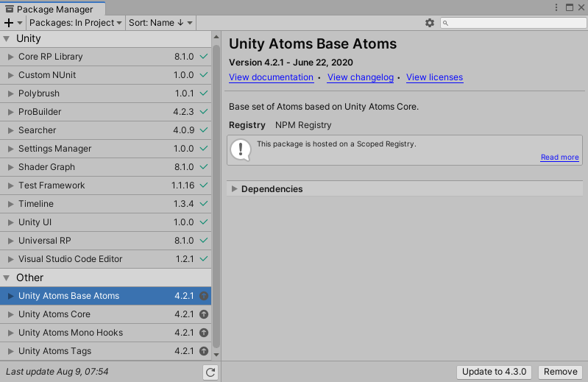
Task: Click the package list scroll down arrow
Action: tap(216, 354)
